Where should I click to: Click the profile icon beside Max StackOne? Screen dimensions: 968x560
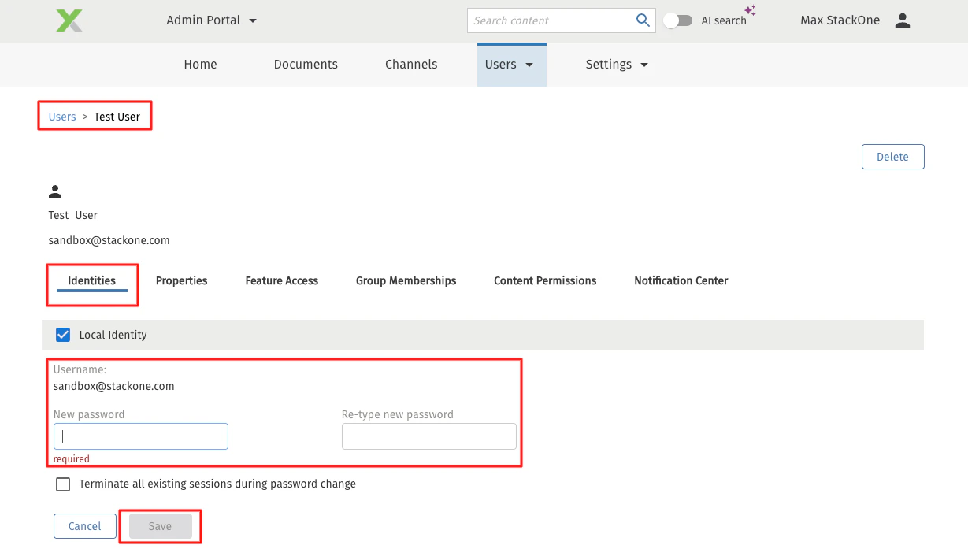point(903,20)
